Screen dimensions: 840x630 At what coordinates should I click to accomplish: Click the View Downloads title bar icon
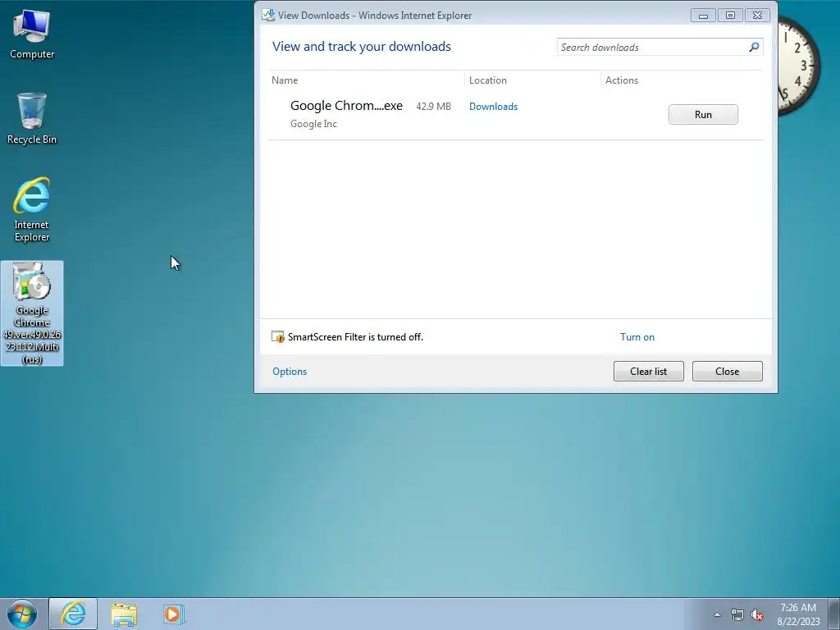268,15
